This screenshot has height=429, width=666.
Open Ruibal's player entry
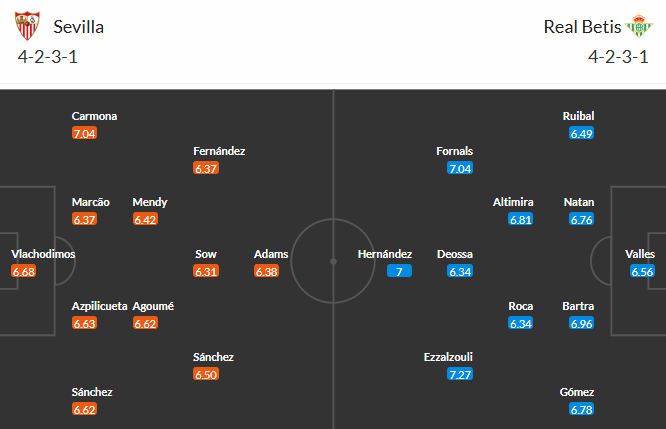[x=578, y=116]
